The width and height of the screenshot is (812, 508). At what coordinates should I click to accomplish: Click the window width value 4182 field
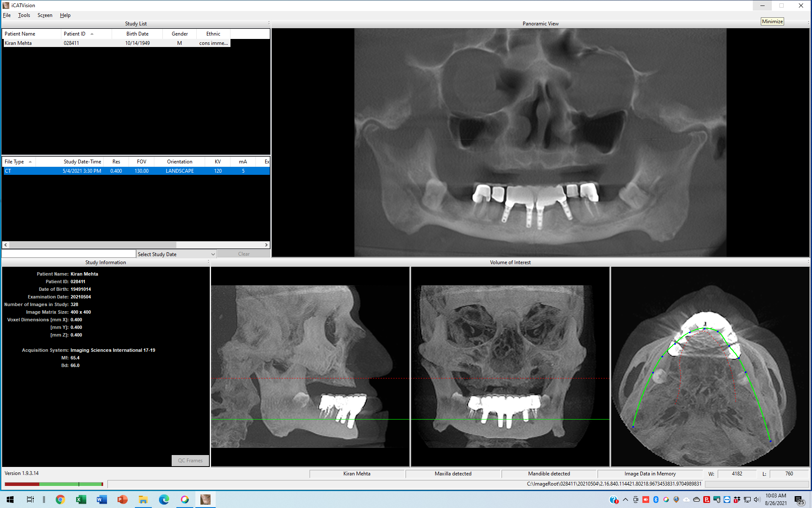point(737,474)
